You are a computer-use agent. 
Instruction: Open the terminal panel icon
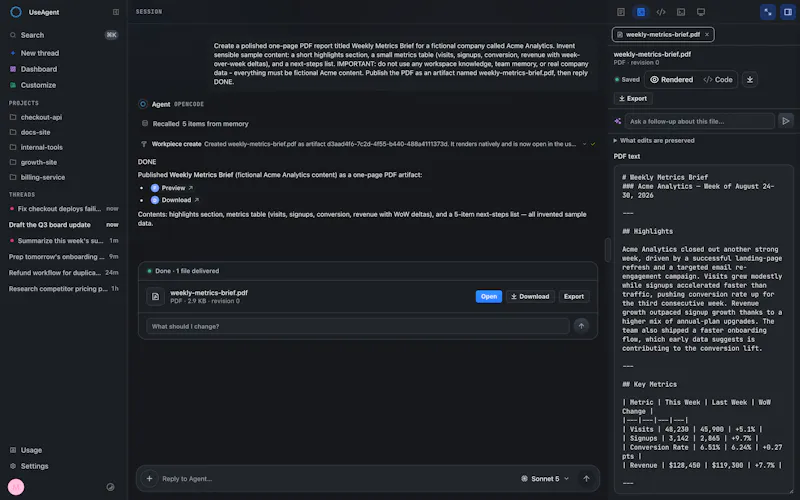pyautogui.click(x=681, y=12)
